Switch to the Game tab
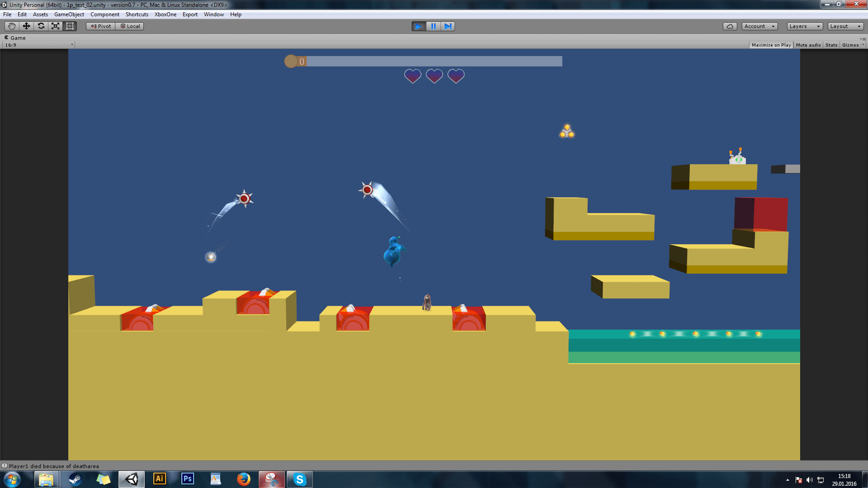 (16, 38)
